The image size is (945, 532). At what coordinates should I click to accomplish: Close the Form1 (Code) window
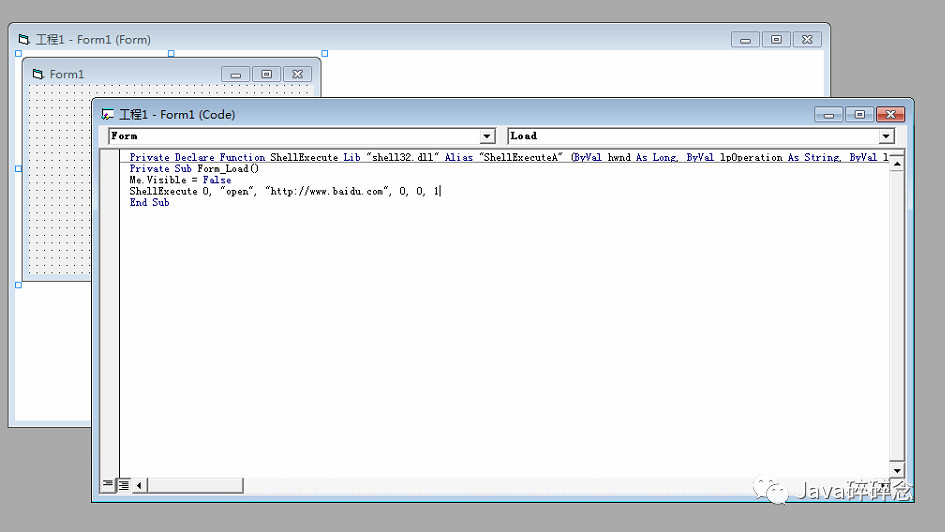pos(891,114)
